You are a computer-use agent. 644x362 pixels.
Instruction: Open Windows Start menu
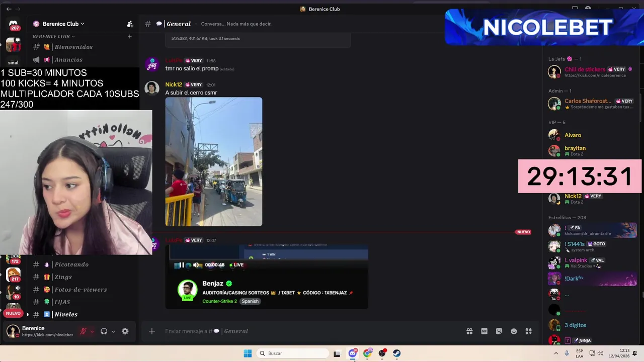[248, 353]
